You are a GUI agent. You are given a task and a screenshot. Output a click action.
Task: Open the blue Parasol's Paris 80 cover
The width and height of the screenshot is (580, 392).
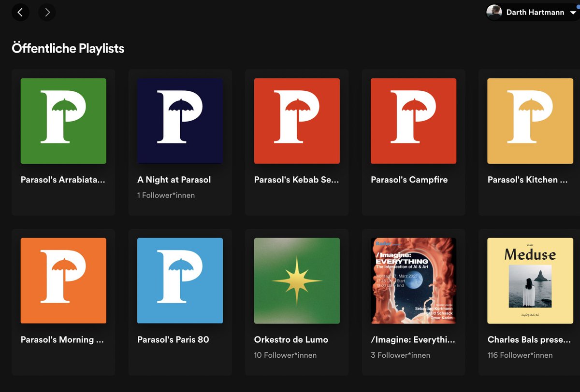point(180,280)
